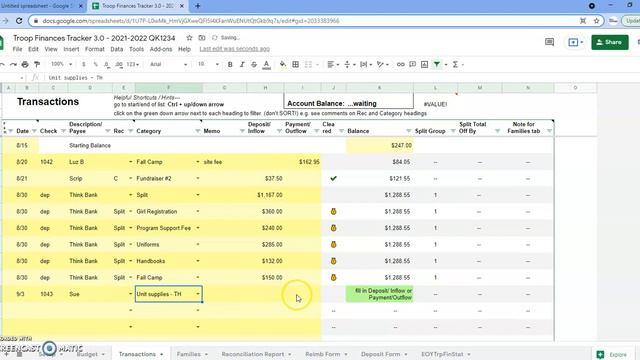Select the $247.00 starting balance cell

380,145
